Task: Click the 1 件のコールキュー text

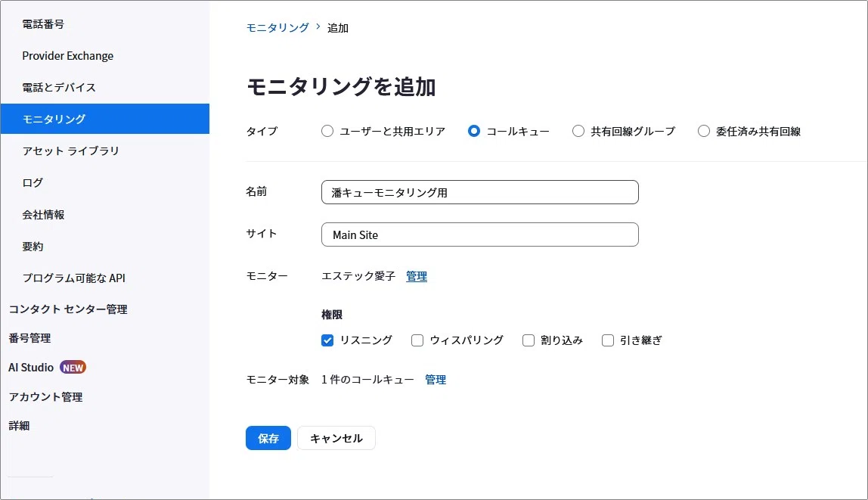Action: point(367,380)
